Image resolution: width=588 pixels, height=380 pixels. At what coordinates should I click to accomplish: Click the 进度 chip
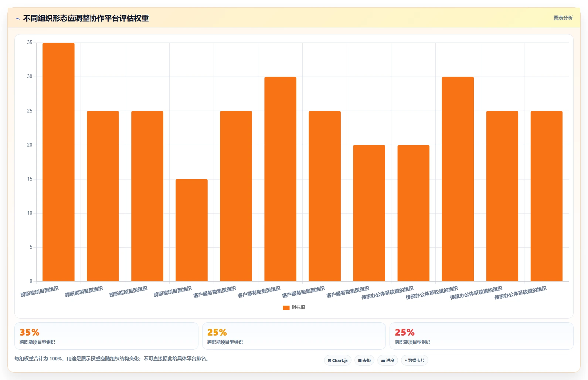[388, 360]
